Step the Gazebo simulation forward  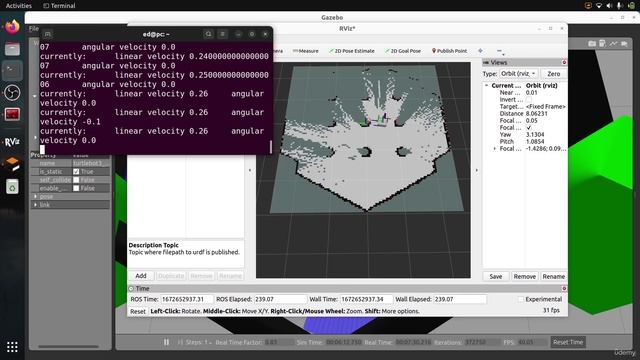coord(180,342)
